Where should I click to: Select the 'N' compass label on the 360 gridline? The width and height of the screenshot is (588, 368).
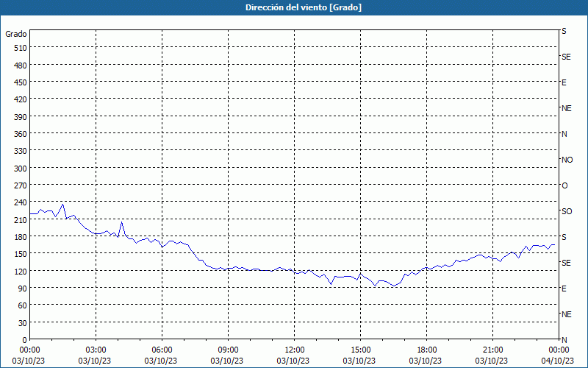564,134
